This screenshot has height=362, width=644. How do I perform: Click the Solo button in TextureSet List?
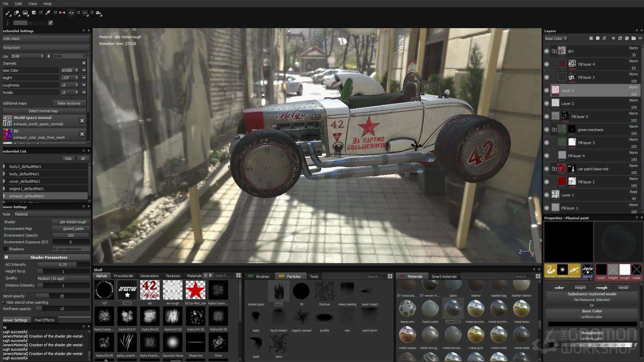coord(68,158)
